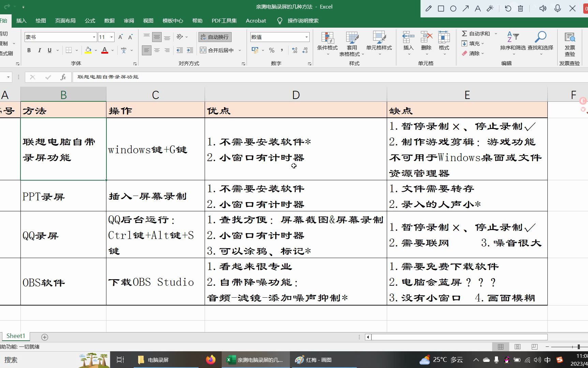This screenshot has height=368, width=588.
Task: Open the Data (数据) tab
Action: pos(109,21)
